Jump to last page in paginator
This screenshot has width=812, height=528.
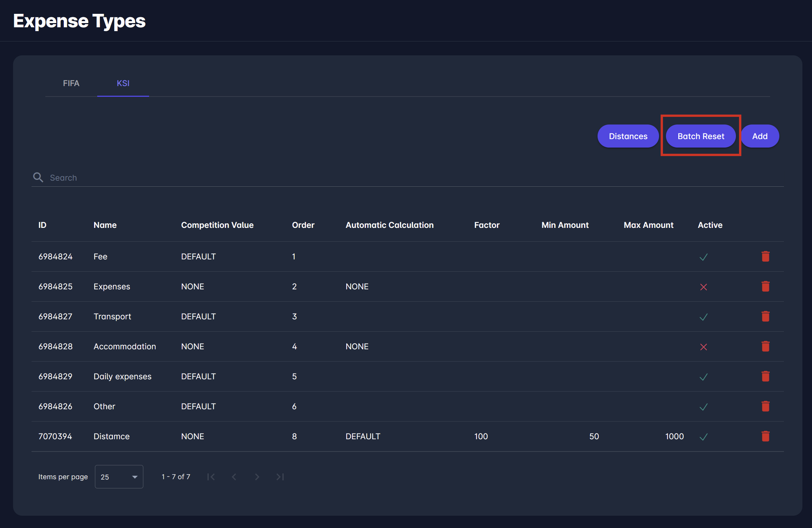click(x=280, y=477)
